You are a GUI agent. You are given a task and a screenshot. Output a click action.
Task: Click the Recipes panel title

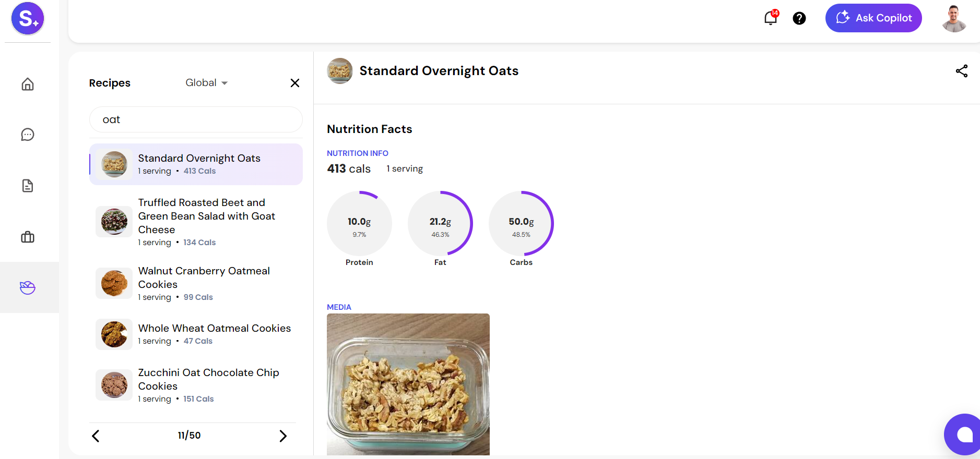(110, 83)
